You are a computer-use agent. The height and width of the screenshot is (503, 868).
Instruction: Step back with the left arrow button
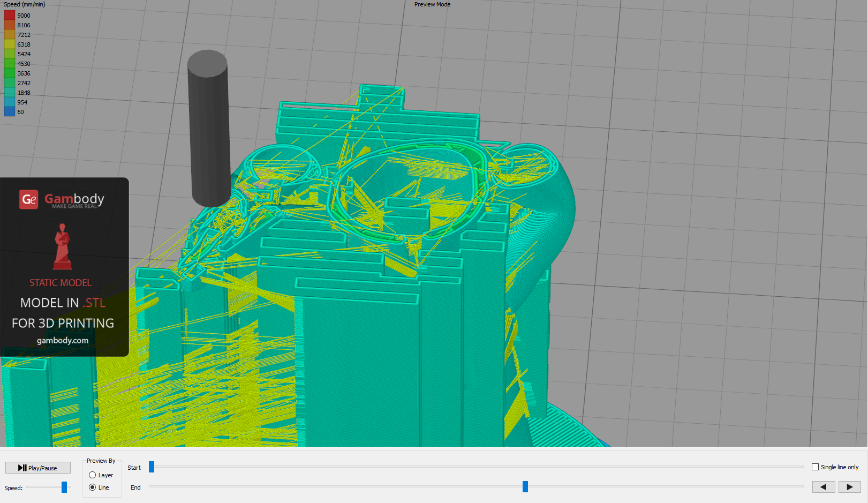[x=824, y=486]
